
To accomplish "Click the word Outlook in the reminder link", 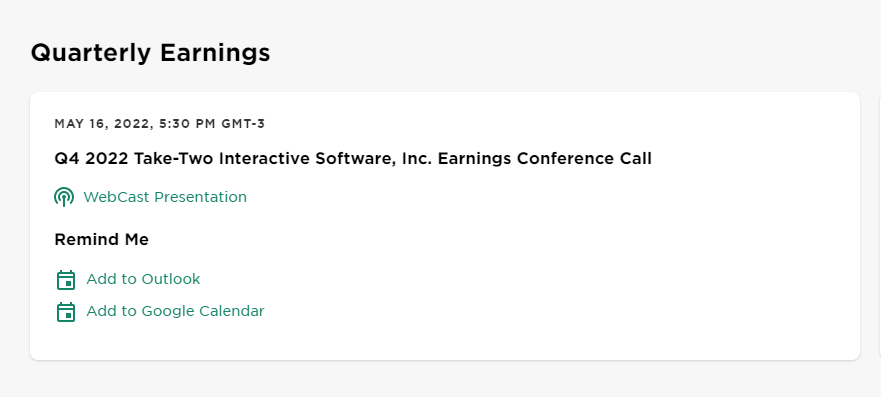I will pos(171,279).
